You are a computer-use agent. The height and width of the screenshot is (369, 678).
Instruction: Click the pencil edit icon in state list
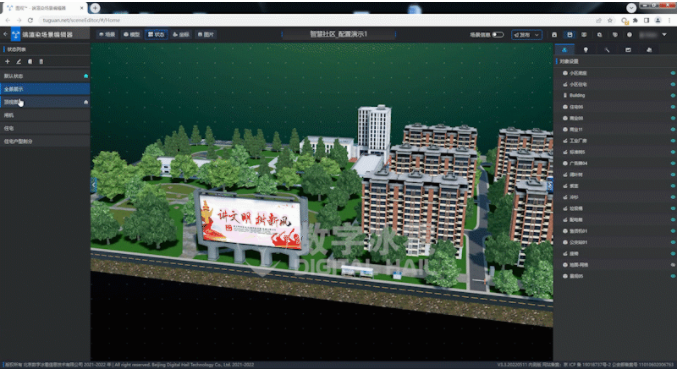point(19,61)
